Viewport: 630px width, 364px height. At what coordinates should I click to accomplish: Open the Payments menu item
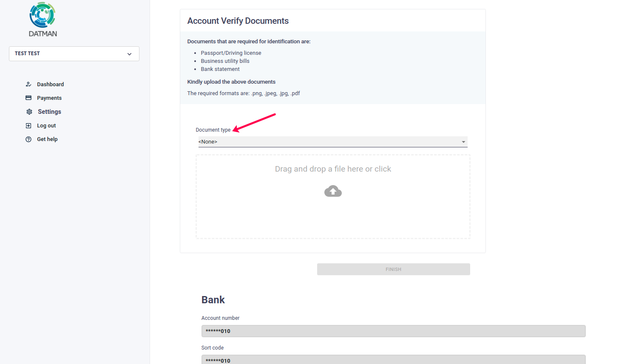(x=49, y=98)
